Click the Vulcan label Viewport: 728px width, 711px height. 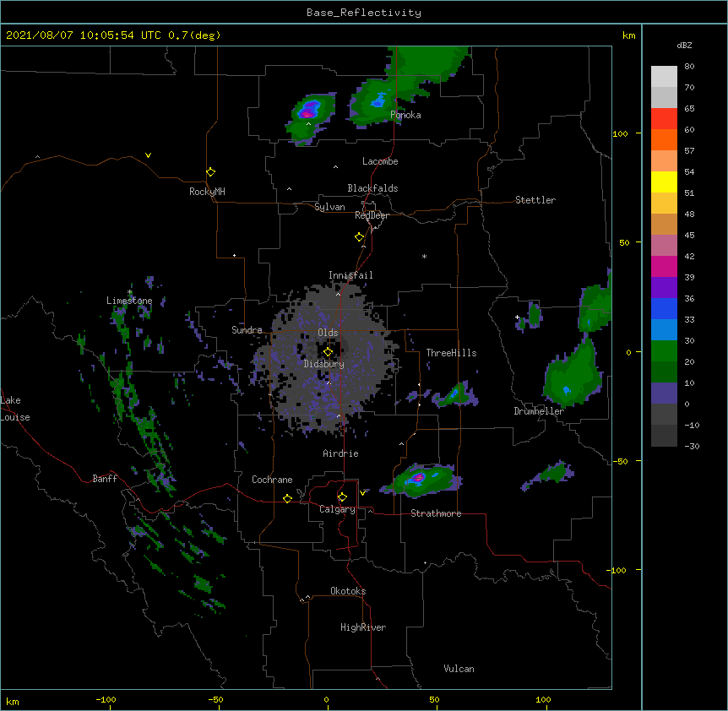tap(459, 669)
